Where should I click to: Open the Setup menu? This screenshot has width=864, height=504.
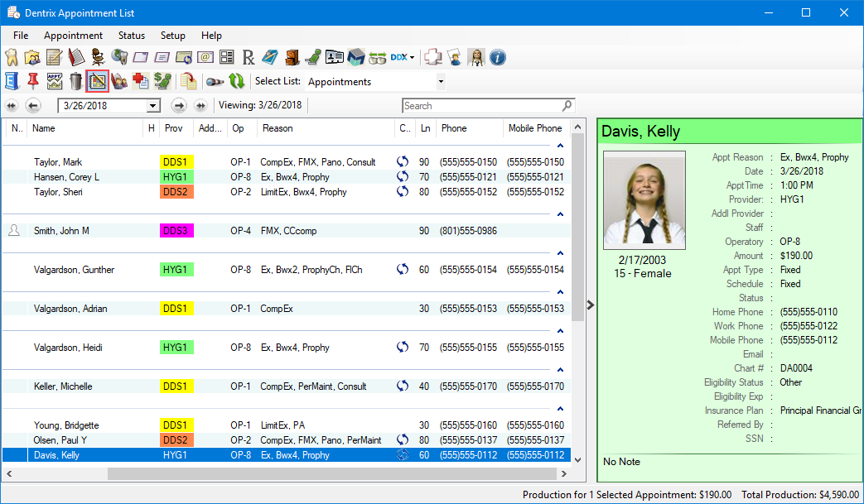pyautogui.click(x=173, y=36)
